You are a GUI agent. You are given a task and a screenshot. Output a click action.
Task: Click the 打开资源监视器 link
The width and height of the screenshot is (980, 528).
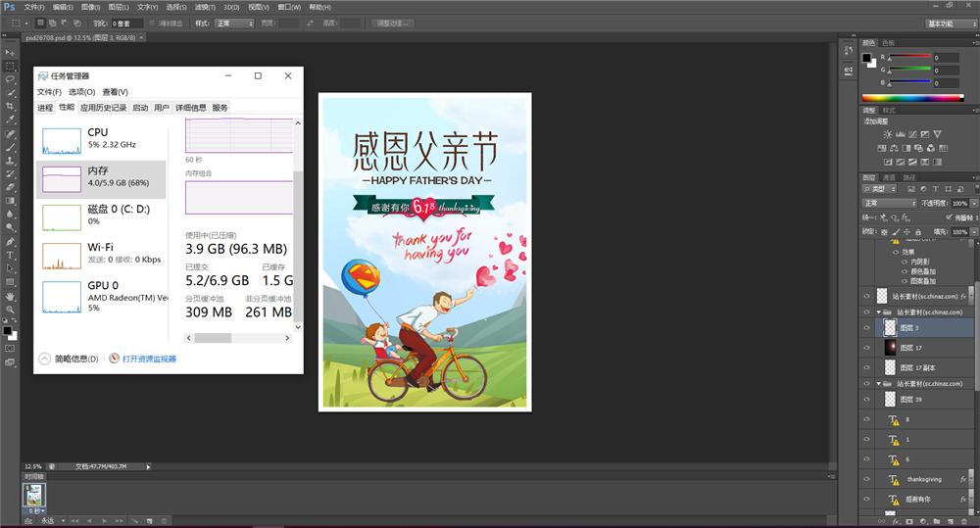(x=149, y=359)
